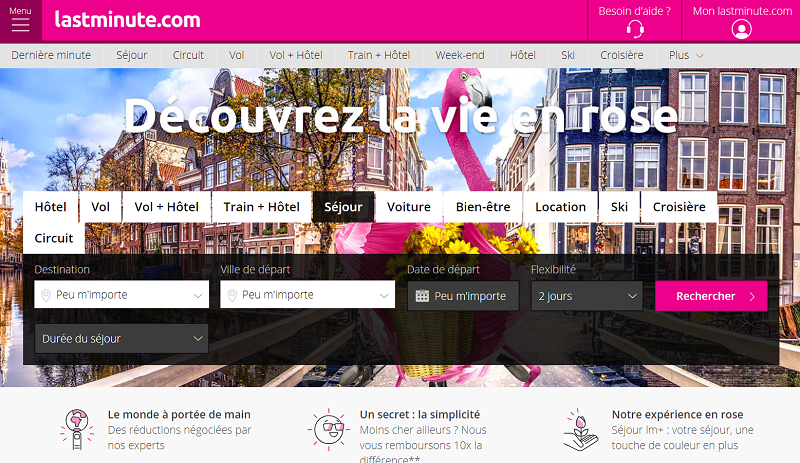Click the heading Un secret : la simplicité
800x463 pixels.
tap(420, 415)
